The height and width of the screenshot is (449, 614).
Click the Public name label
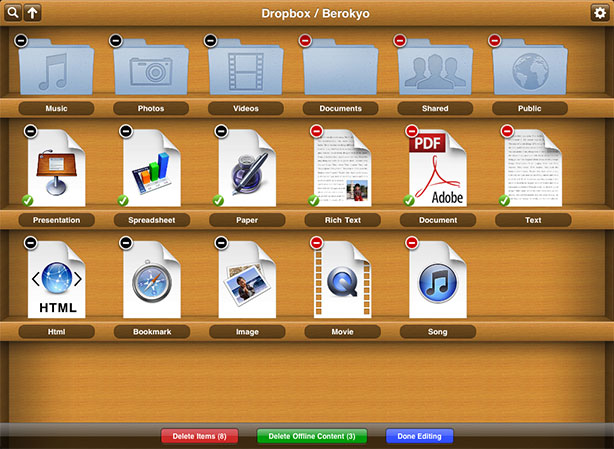(x=530, y=108)
